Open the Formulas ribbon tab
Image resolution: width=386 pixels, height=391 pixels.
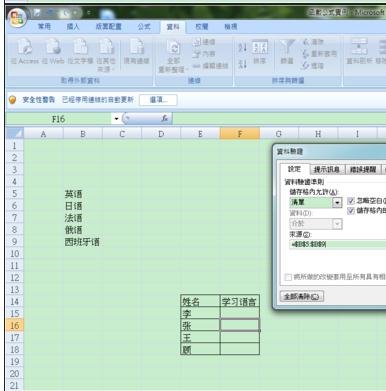144,26
